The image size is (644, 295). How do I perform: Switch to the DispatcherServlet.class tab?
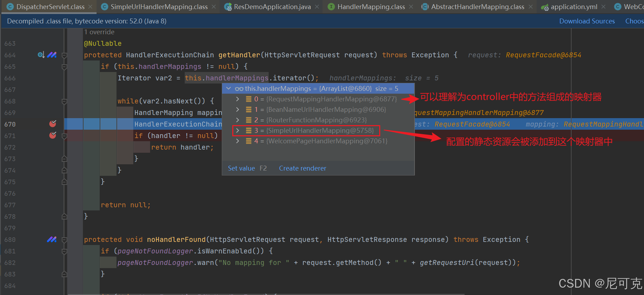tap(50, 7)
